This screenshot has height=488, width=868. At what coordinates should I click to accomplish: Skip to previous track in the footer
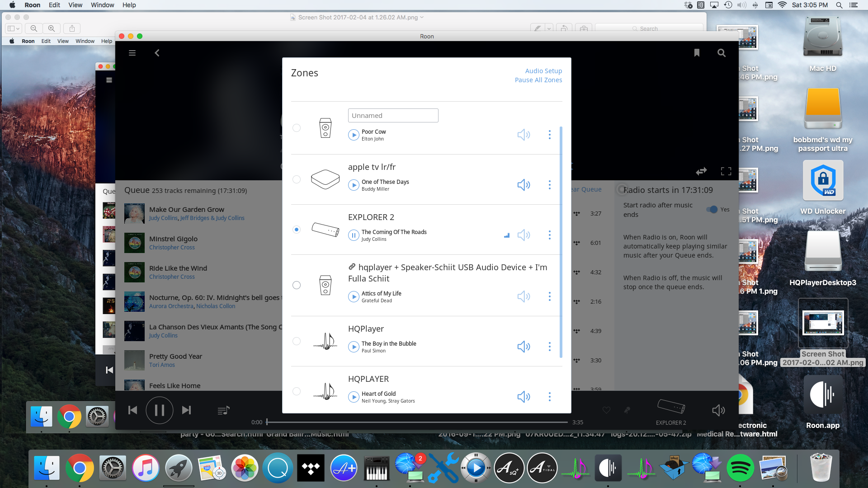point(132,410)
